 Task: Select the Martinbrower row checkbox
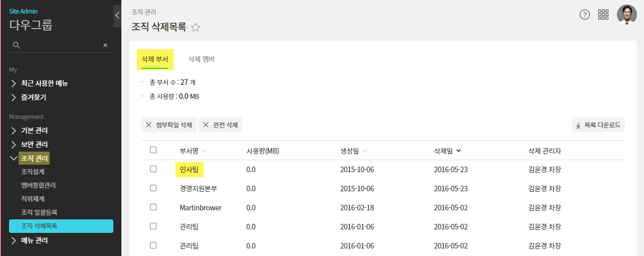153,207
